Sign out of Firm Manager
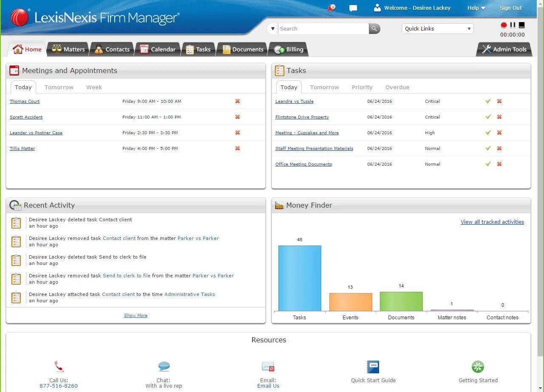Image resolution: width=544 pixels, height=392 pixels. 510,8
